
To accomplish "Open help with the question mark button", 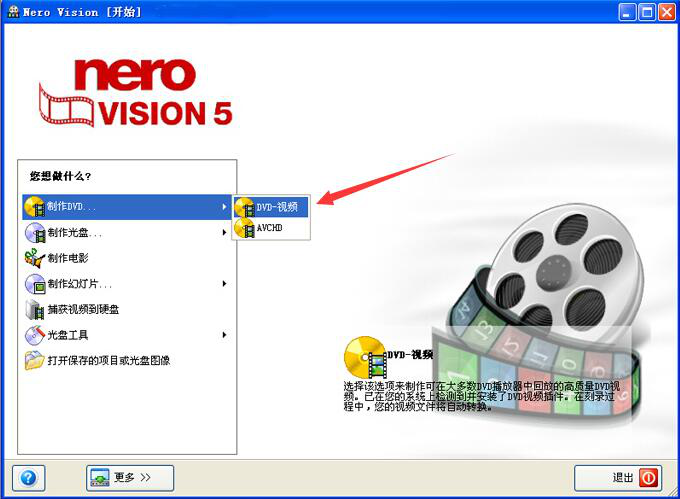I will (29, 478).
